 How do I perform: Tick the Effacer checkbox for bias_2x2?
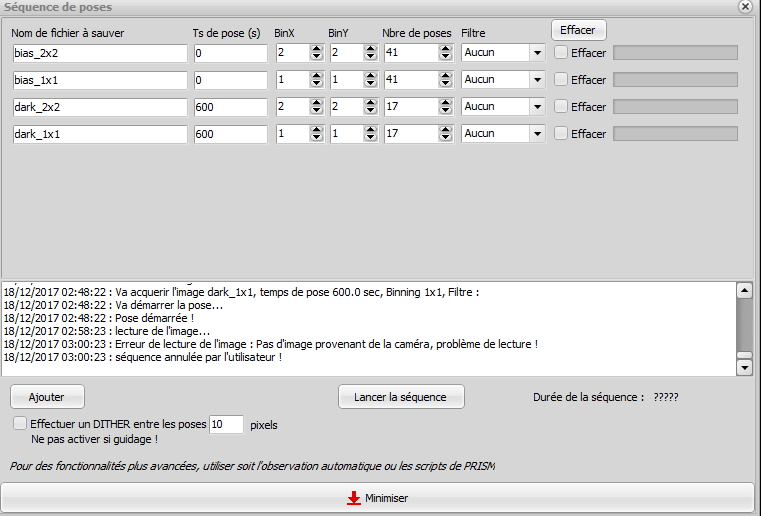(561, 52)
